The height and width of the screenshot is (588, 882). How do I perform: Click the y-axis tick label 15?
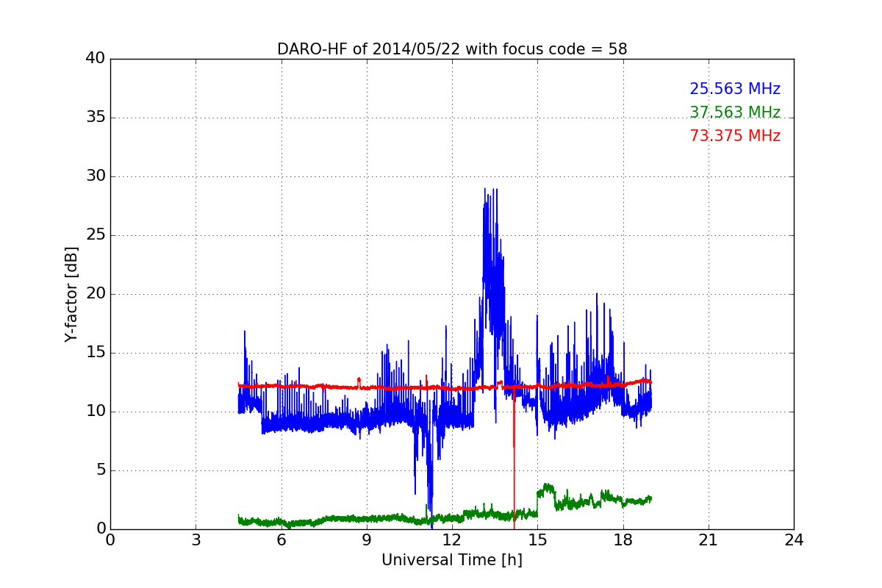(x=95, y=353)
